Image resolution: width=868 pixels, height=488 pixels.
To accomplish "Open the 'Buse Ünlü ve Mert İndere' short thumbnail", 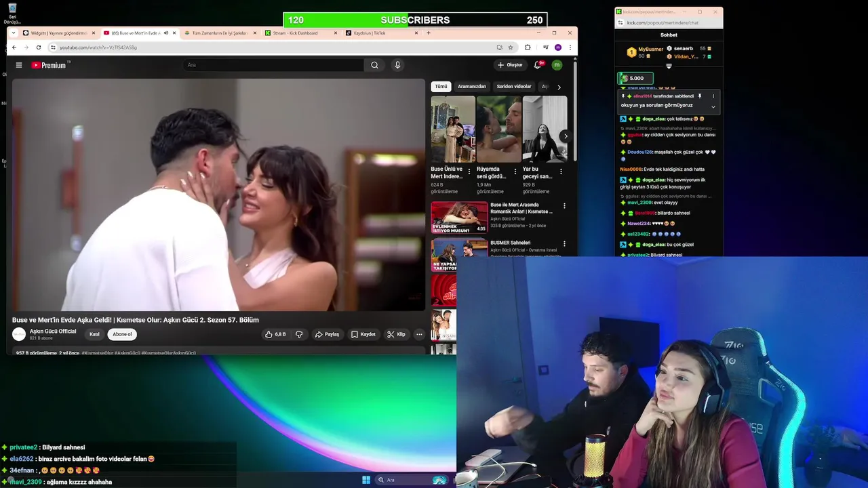I will (x=453, y=129).
